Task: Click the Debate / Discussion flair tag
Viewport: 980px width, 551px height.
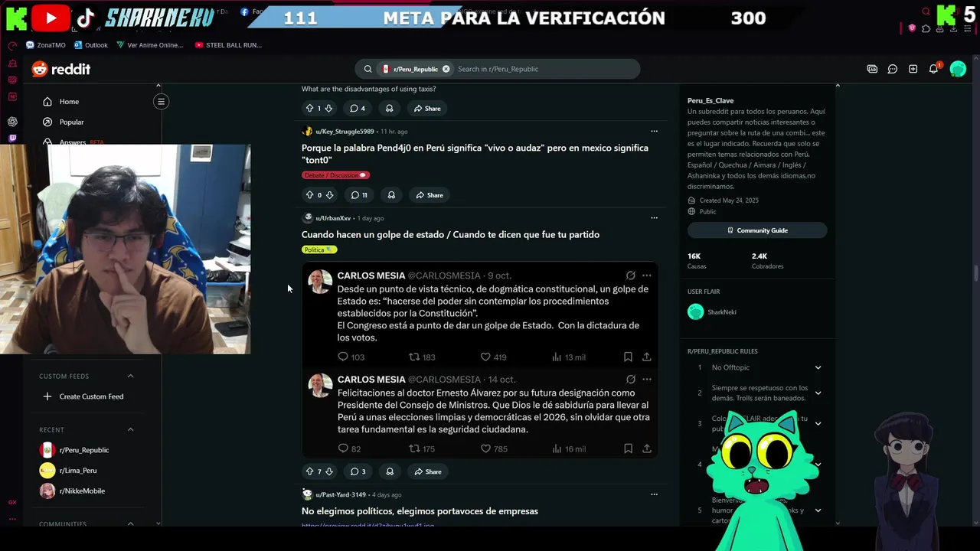Action: pos(335,175)
